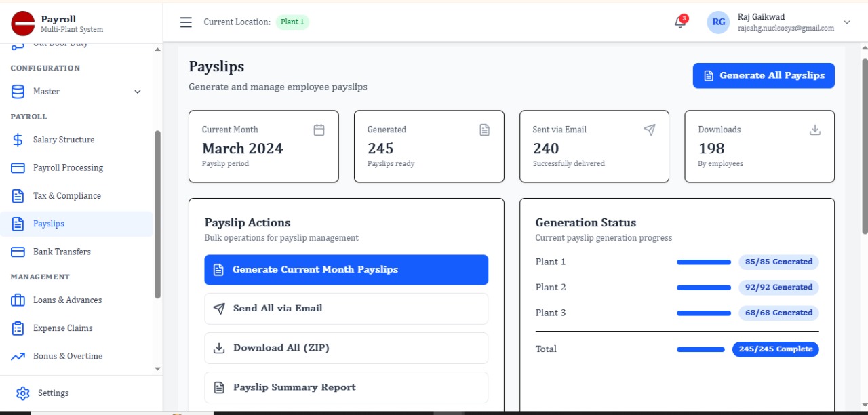Click the Settings gear icon
Screen dimensions: 868x415
click(22, 393)
